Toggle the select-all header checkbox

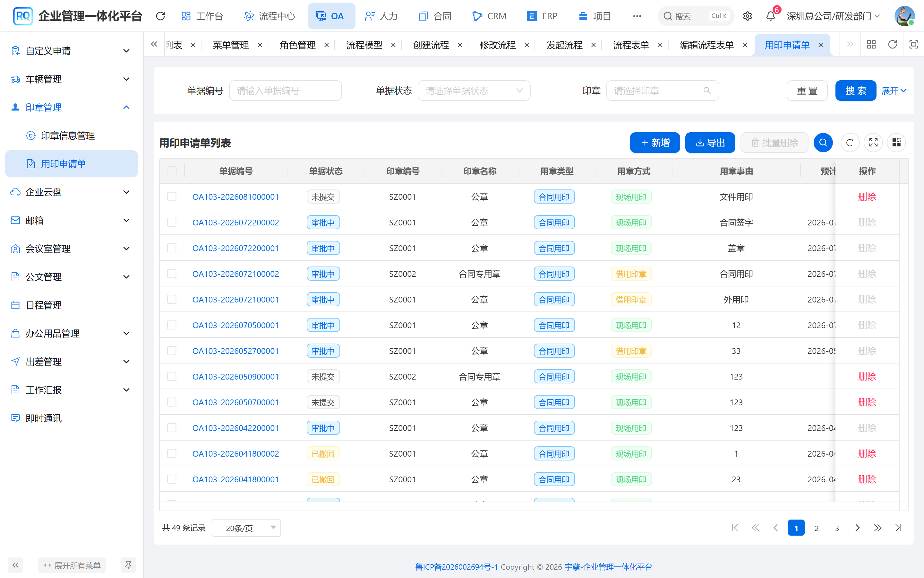click(172, 171)
